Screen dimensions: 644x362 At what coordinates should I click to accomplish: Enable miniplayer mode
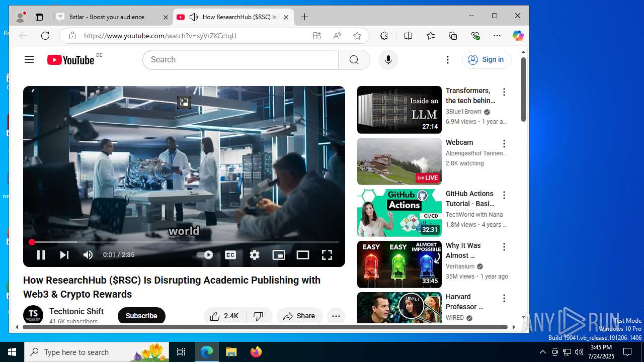click(x=279, y=255)
